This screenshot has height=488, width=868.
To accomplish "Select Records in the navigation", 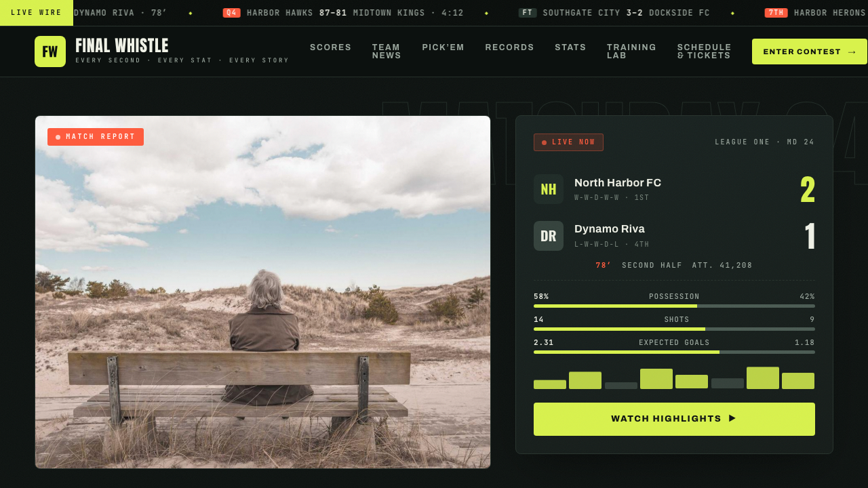I will tap(510, 47).
